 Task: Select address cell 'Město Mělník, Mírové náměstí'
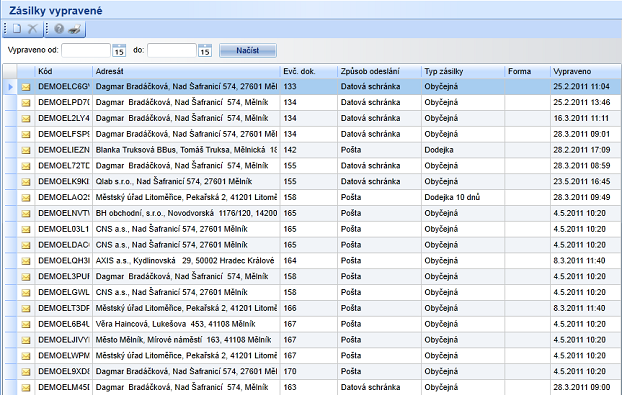point(186,340)
